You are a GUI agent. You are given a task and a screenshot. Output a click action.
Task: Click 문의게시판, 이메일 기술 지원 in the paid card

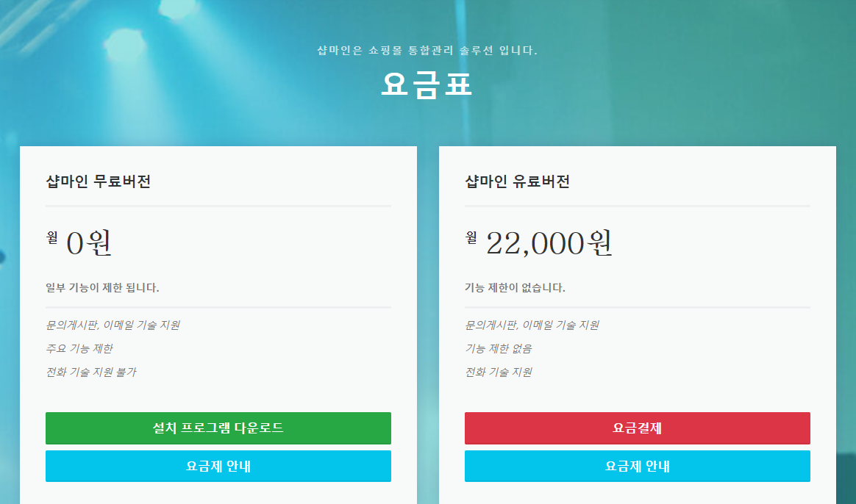532,325
